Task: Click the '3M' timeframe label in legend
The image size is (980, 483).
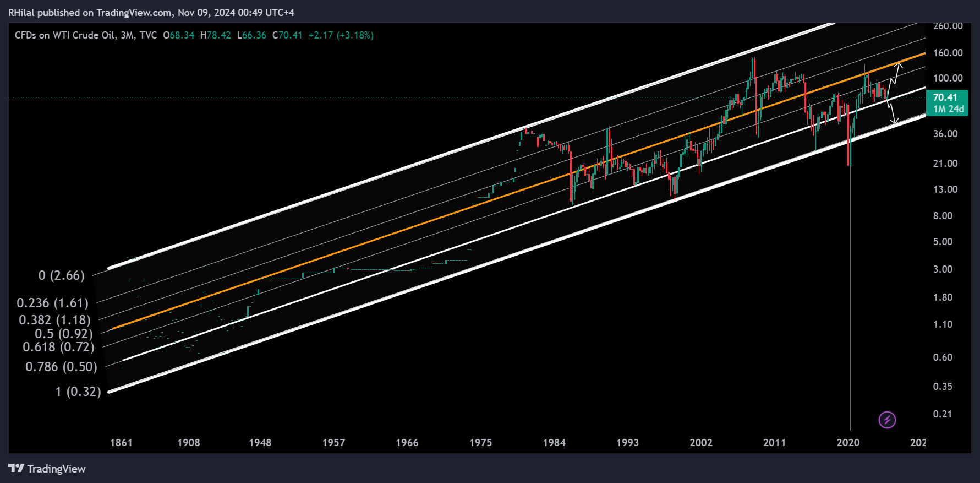Action: [x=127, y=35]
